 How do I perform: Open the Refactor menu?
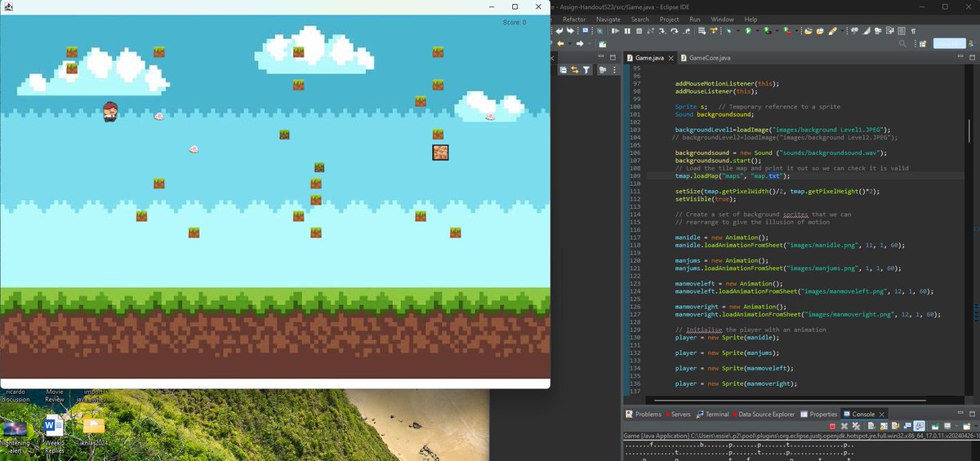[x=574, y=19]
